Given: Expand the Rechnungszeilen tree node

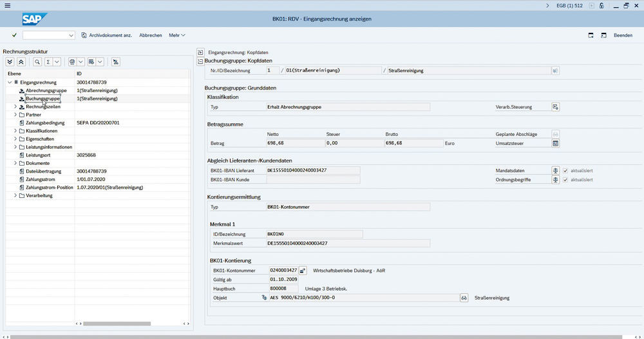Looking at the screenshot, I should pyautogui.click(x=15, y=107).
